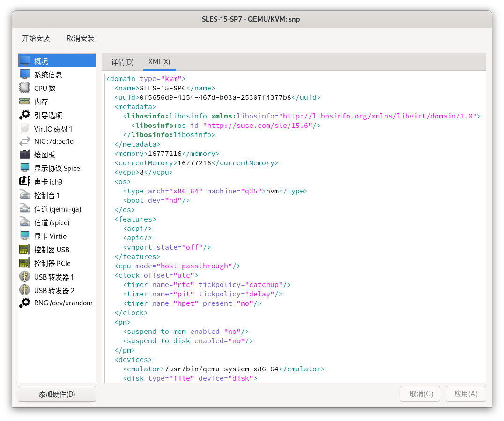Click 开始安装 to begin installation
Image resolution: width=504 pixels, height=421 pixels.
click(36, 38)
